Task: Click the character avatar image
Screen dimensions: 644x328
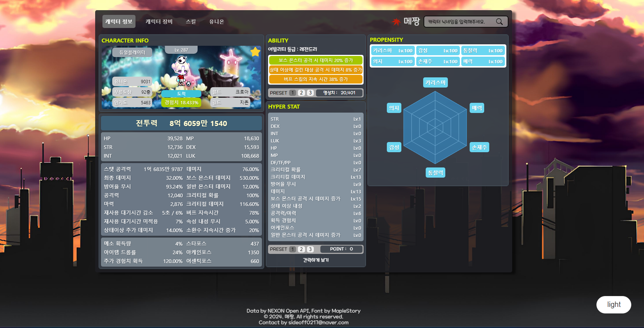Action: pos(182,71)
